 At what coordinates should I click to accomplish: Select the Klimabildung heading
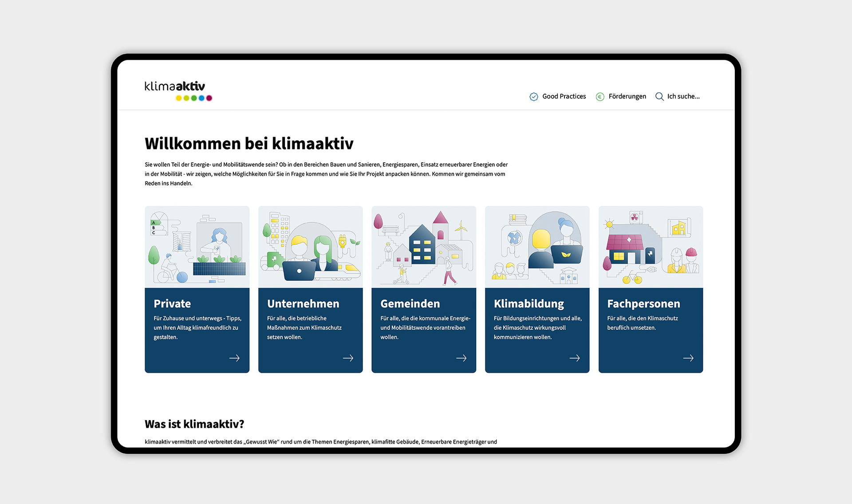pyautogui.click(x=529, y=304)
